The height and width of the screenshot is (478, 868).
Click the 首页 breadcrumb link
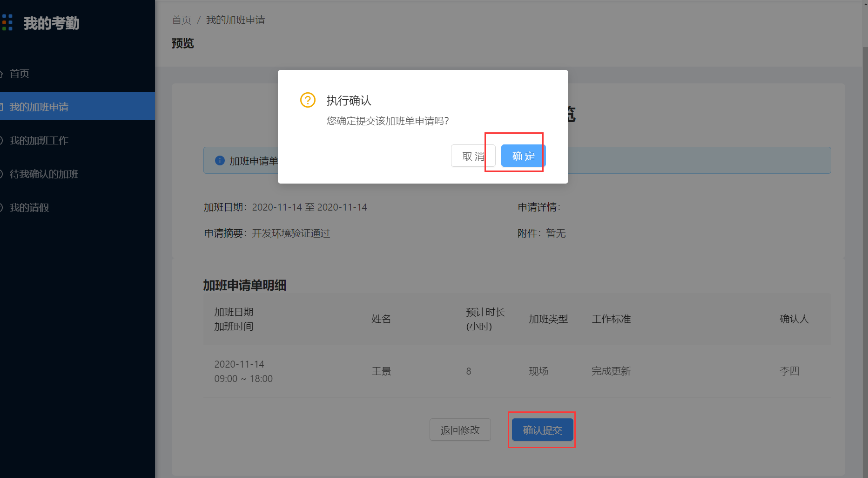coord(182,20)
